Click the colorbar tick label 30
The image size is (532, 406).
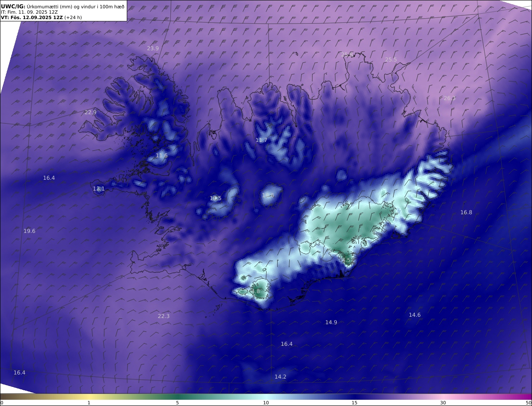443,403
